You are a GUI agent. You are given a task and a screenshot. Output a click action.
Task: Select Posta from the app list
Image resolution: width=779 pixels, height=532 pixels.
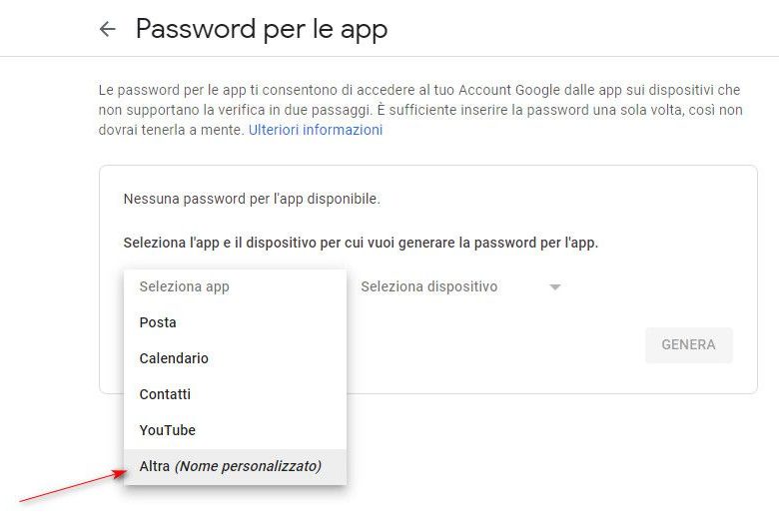click(158, 322)
